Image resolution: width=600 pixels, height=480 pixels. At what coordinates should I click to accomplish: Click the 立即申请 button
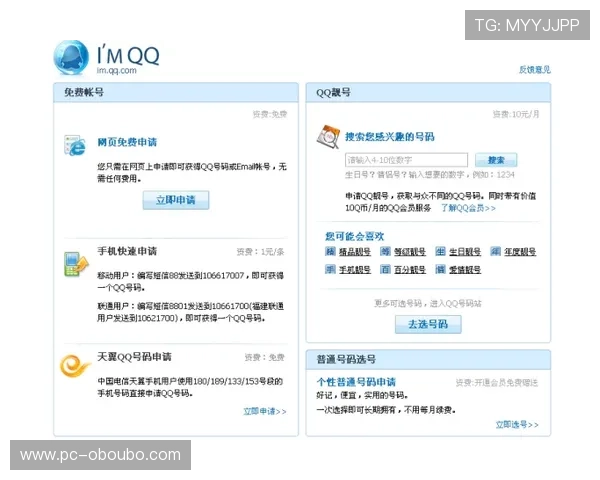pos(176,200)
